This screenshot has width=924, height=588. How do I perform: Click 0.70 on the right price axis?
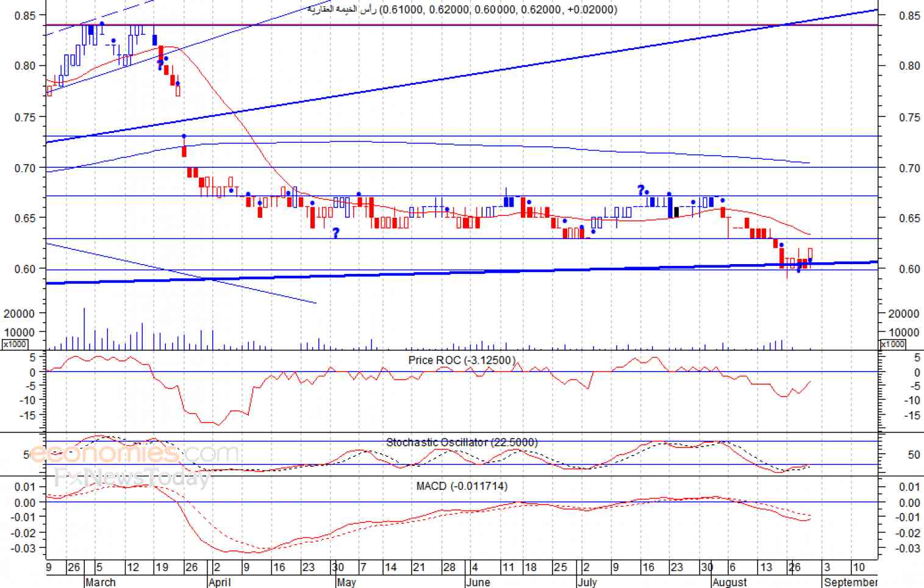[x=909, y=168]
